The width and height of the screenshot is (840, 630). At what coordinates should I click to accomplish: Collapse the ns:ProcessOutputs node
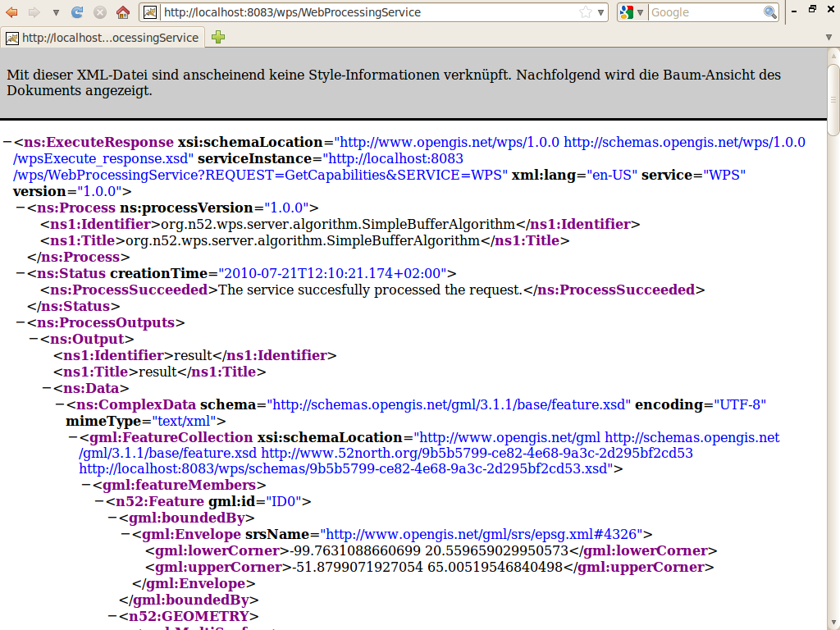21,322
